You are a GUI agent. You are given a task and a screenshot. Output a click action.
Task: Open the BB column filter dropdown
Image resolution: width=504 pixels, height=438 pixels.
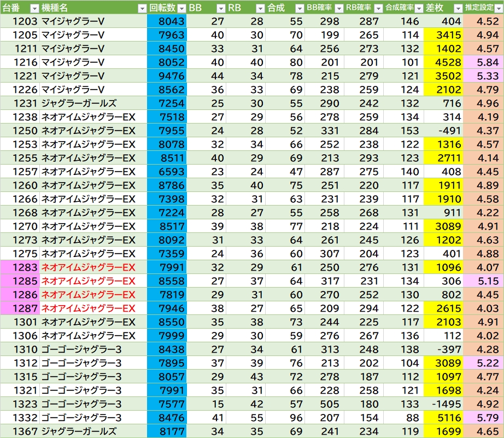tap(220, 8)
